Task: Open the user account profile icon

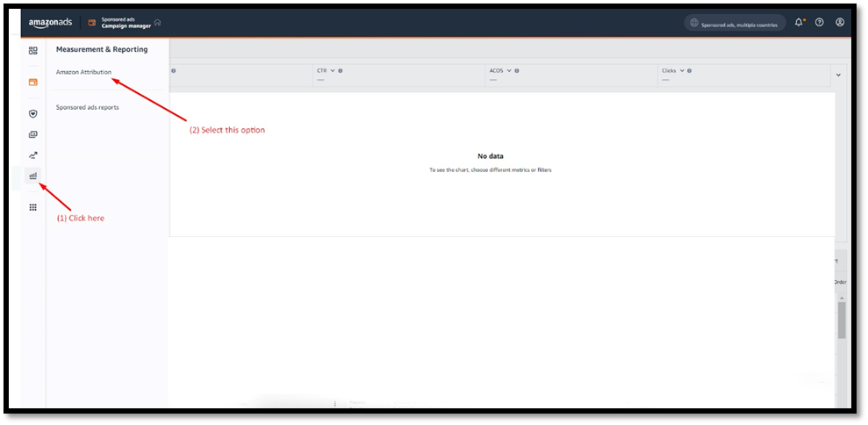Action: click(x=840, y=22)
